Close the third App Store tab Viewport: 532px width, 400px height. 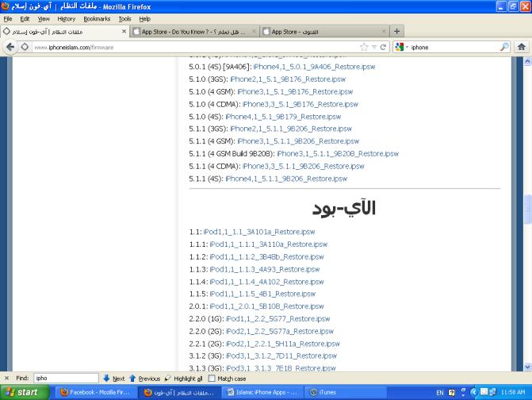(384, 31)
